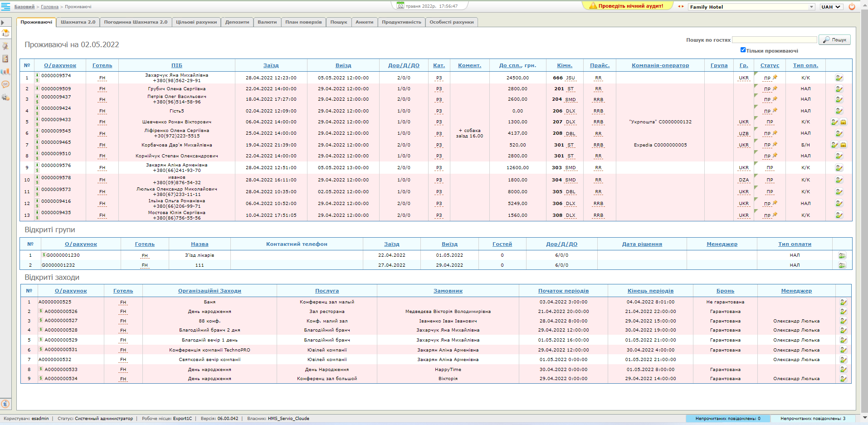The width and height of the screenshot is (868, 425).
Task: Click briefcase icon in Укрпошта company row
Action: [843, 122]
